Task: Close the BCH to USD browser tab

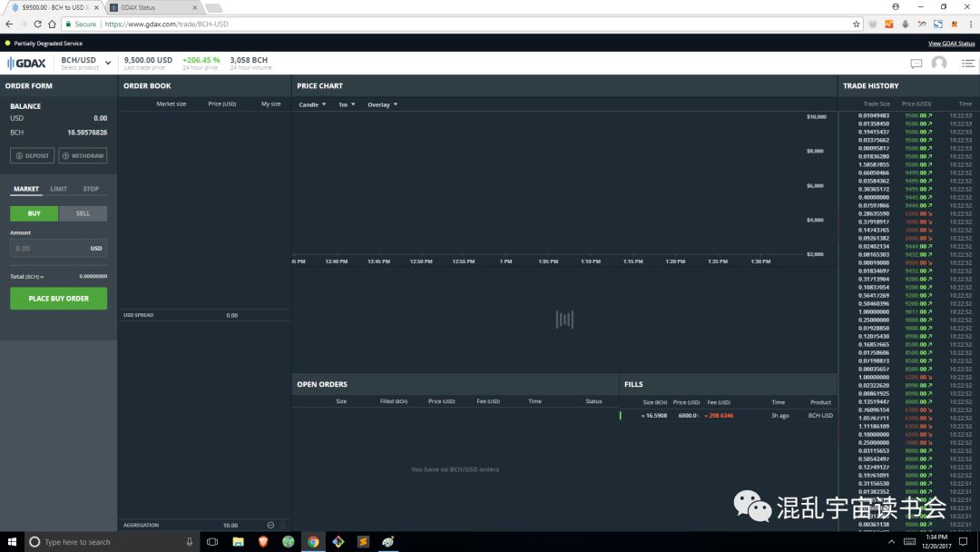Action: point(96,7)
